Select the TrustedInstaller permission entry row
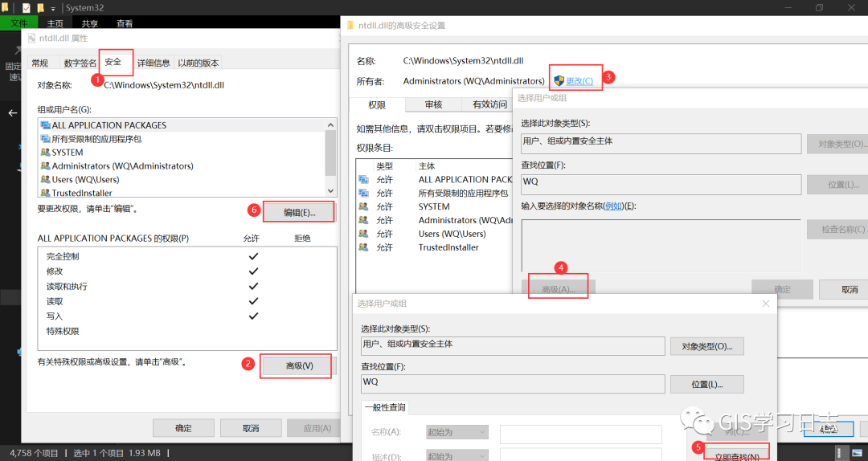 (x=435, y=247)
